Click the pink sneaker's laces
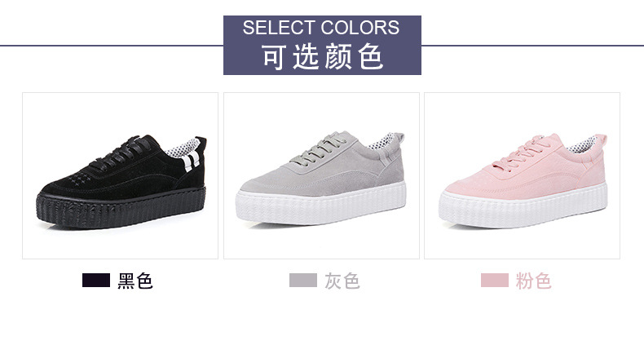The image size is (644, 354). (x=522, y=153)
